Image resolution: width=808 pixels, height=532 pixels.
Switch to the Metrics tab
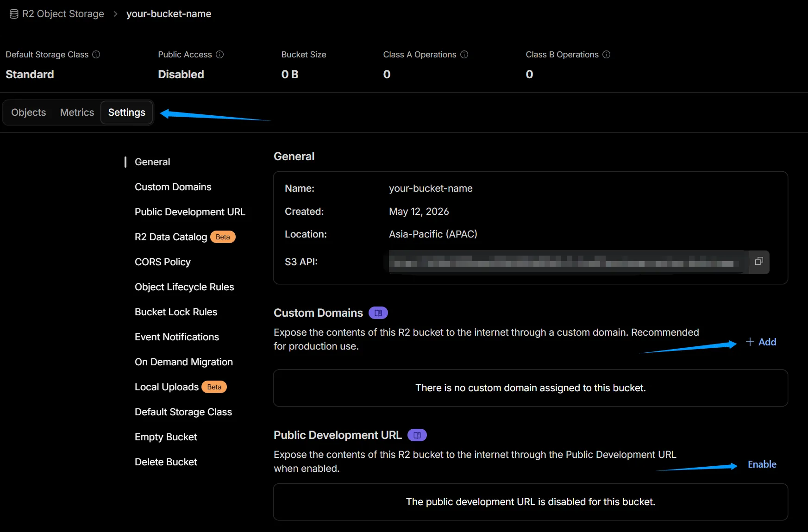(77, 113)
